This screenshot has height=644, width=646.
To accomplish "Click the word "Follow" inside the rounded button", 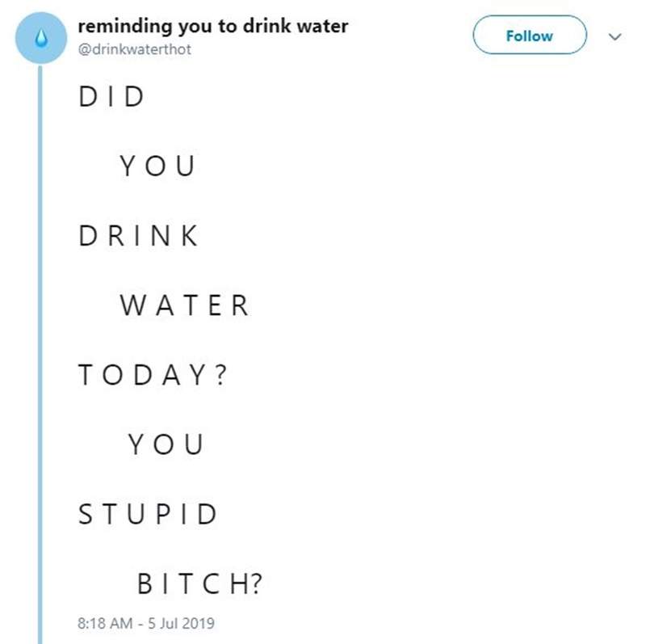I will click(x=529, y=36).
